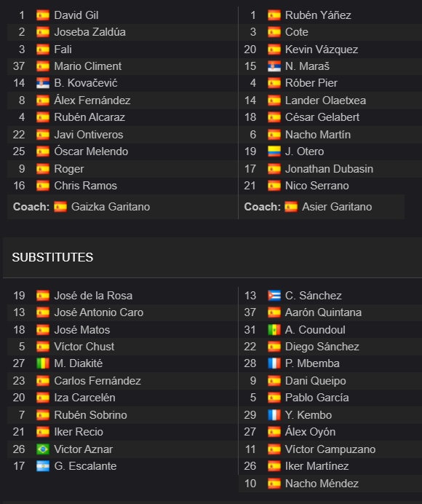Image resolution: width=422 pixels, height=504 pixels.
Task: Click Brazilian flag beside Victor Aznar
Action: point(43,449)
